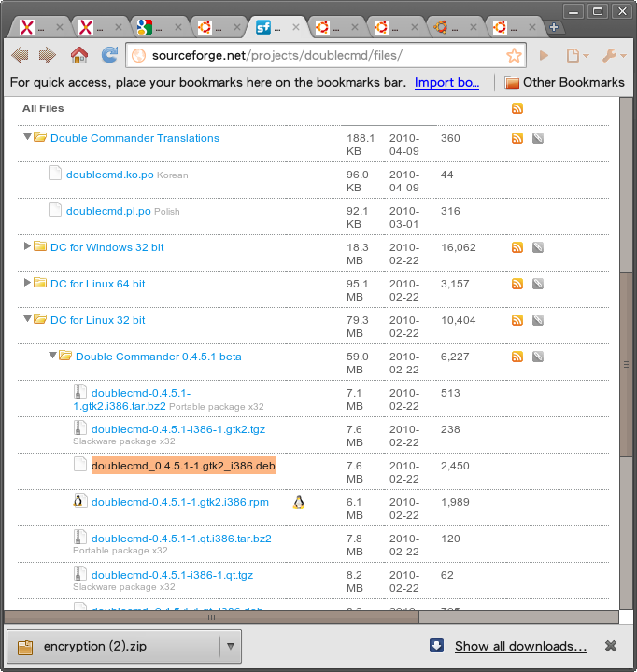Download doublecmd-0.4.5.1-i386-1.qt.tgz
Image resolution: width=637 pixels, height=672 pixels.
172,575
